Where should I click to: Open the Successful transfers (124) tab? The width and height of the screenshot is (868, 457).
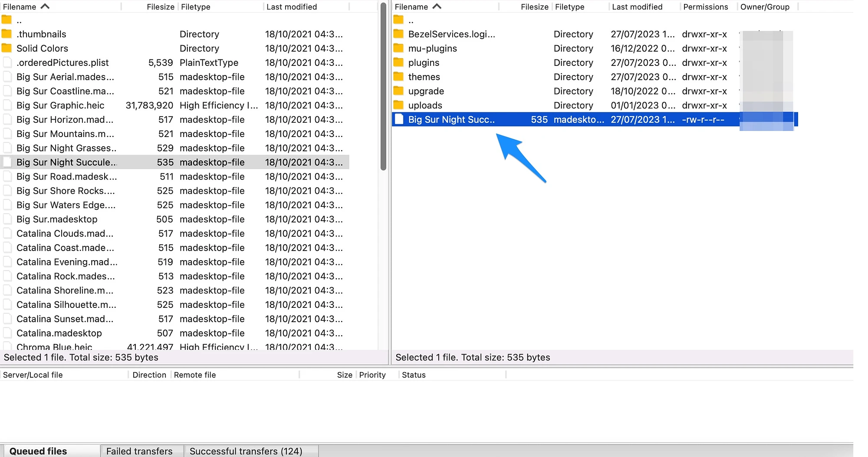pos(251,451)
